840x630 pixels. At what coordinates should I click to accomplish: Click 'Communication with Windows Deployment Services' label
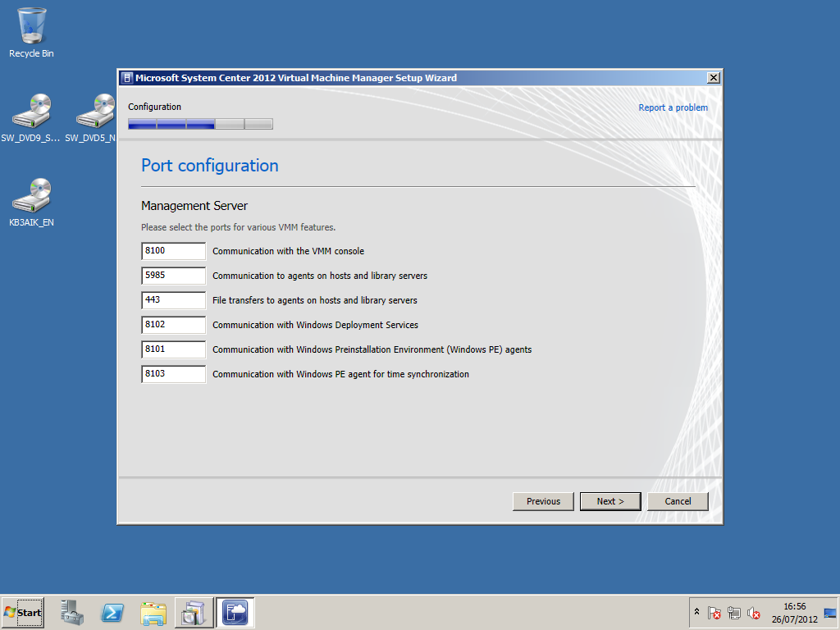(x=315, y=325)
